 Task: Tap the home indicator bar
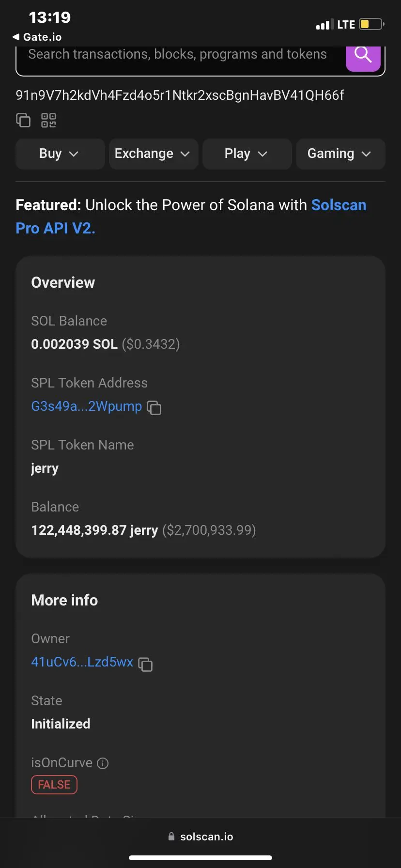pyautogui.click(x=200, y=858)
